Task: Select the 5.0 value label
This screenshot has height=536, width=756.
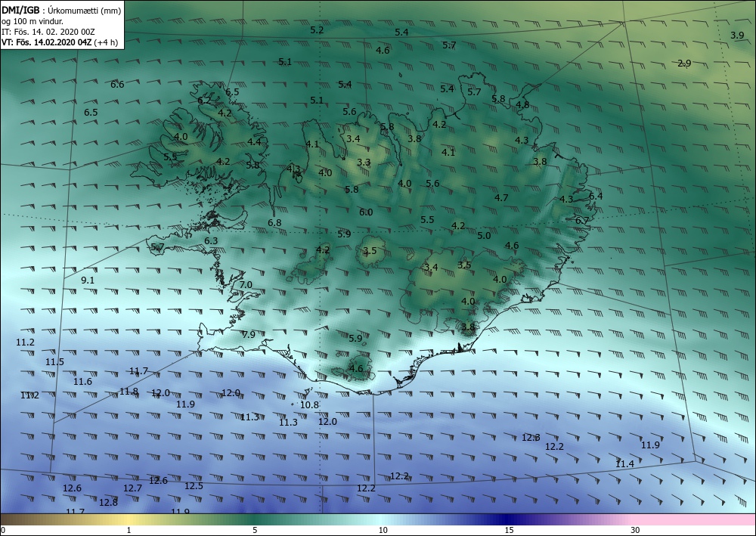Action: point(484,236)
